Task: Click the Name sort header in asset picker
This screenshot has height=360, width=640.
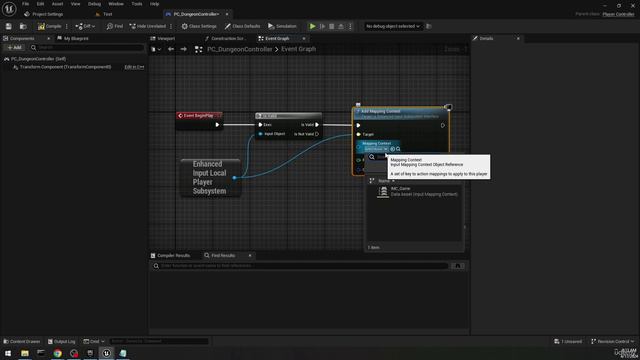Action: click(384, 181)
